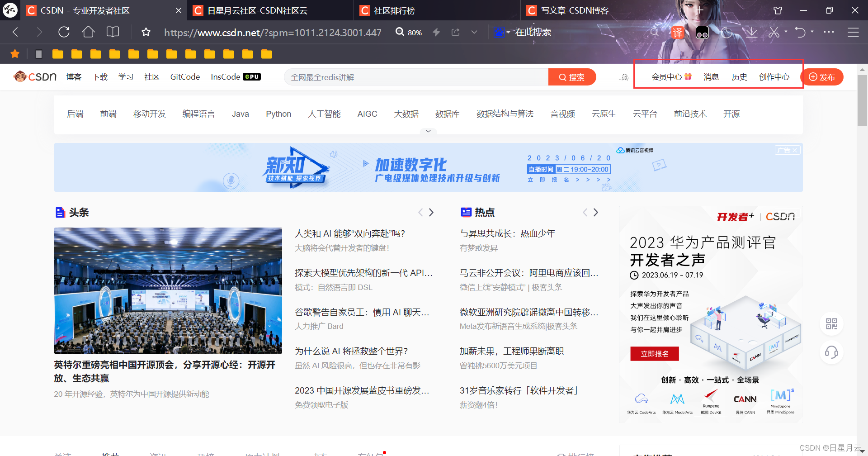Open 学习 in CSDN navigation
Image resolution: width=868 pixels, height=456 pixels.
(x=126, y=77)
